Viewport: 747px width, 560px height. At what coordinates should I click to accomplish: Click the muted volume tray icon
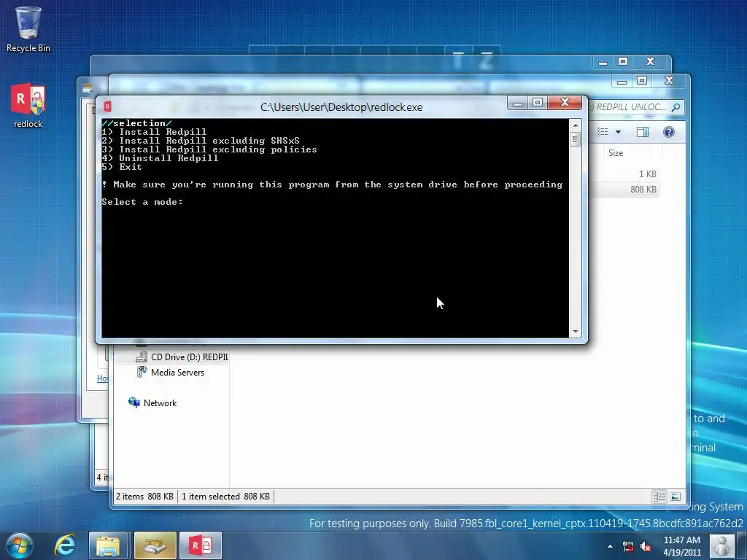pyautogui.click(x=646, y=547)
